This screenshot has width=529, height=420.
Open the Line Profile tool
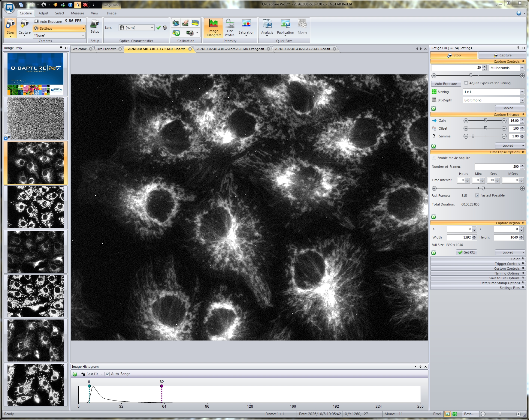pos(230,28)
